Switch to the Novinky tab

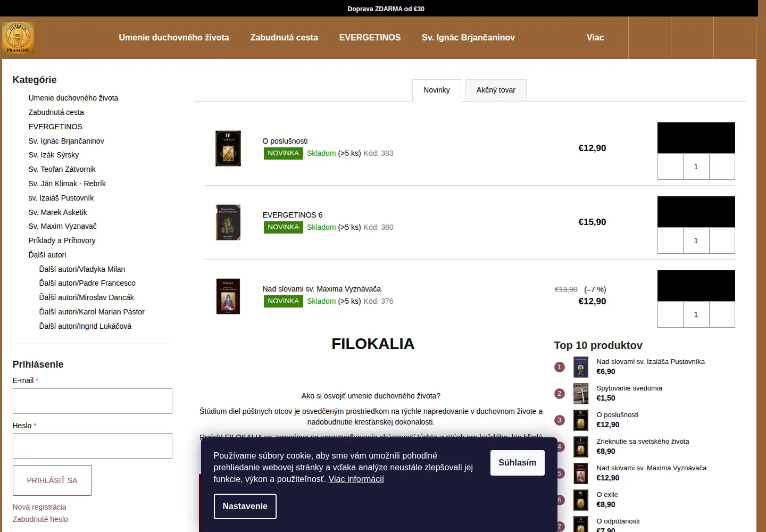click(437, 90)
